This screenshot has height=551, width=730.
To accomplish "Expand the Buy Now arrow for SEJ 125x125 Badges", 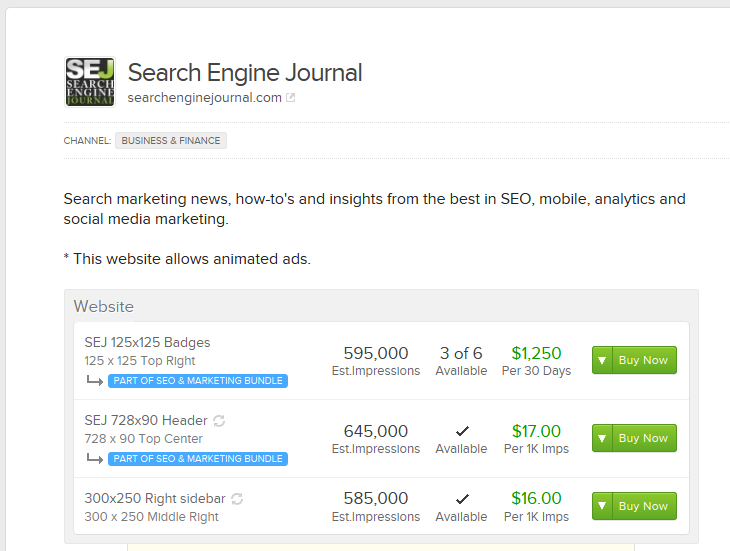I will pyautogui.click(x=602, y=360).
